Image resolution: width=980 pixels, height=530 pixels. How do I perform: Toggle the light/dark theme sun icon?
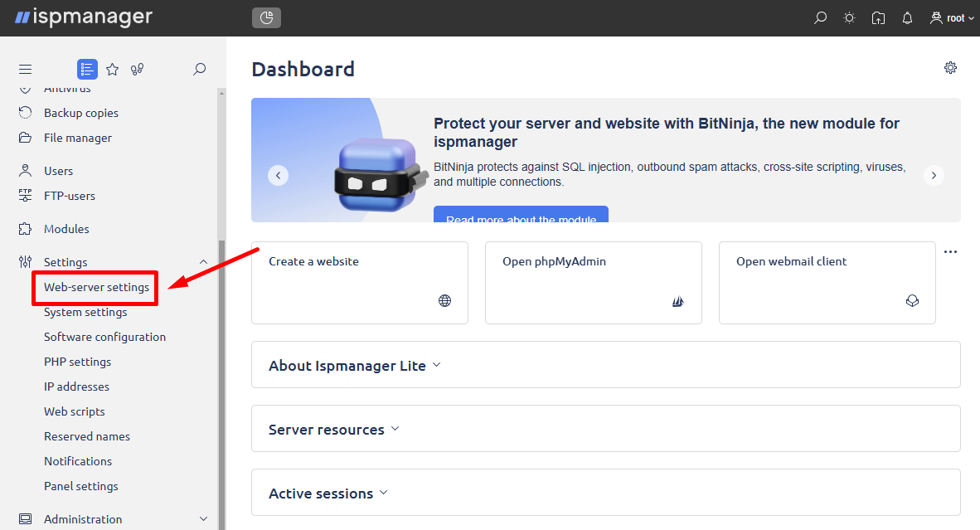[849, 18]
